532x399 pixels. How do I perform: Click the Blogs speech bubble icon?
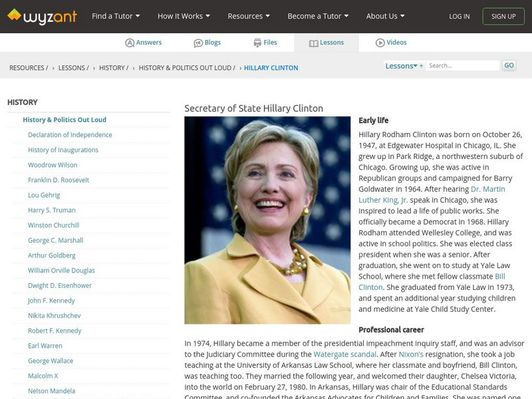click(198, 43)
